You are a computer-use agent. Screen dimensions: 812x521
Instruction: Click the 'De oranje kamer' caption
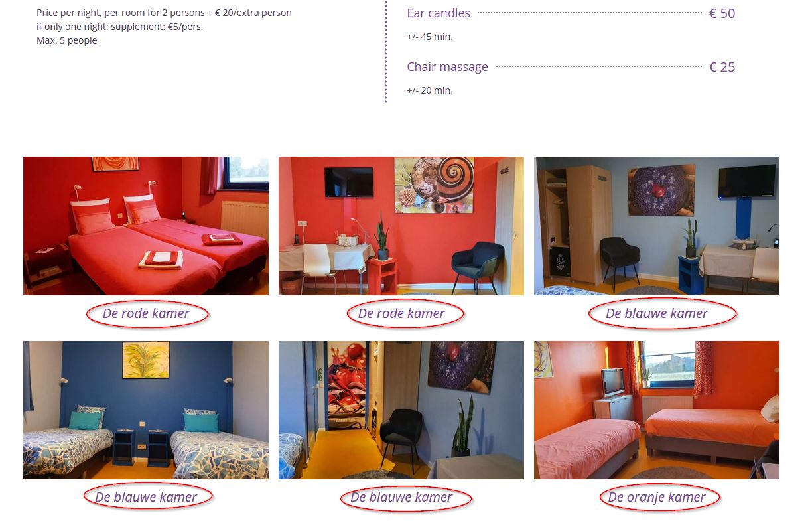(657, 497)
